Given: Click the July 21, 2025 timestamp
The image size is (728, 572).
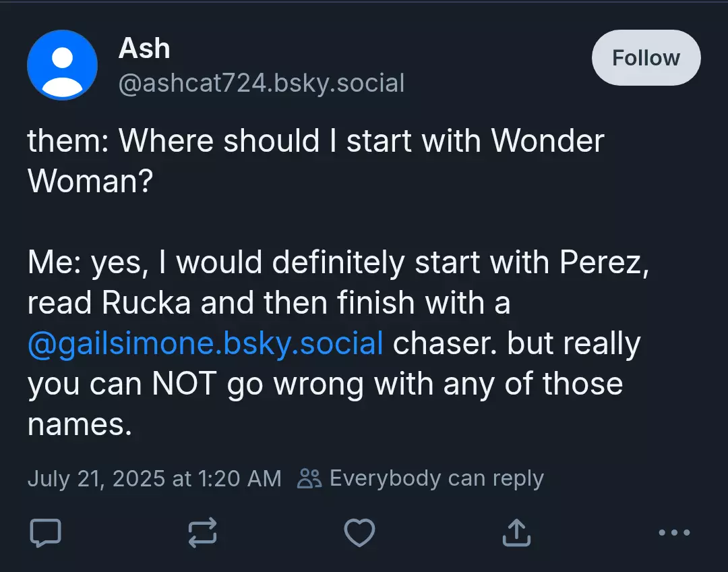Looking at the screenshot, I should click(x=154, y=479).
